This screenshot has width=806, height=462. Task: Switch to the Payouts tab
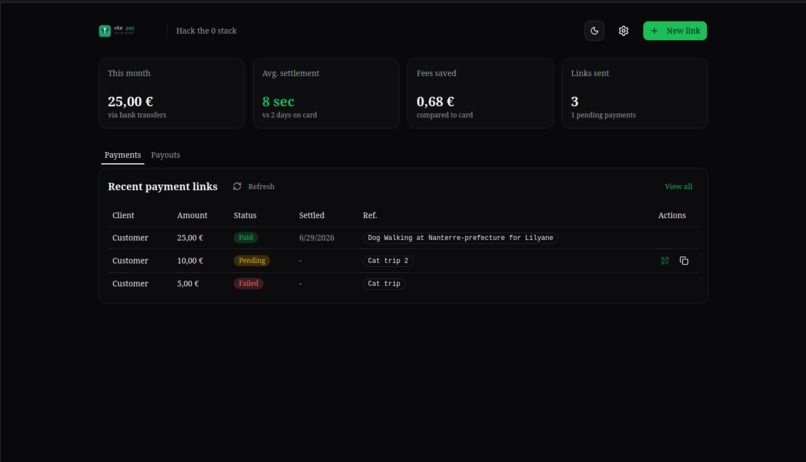(x=166, y=155)
